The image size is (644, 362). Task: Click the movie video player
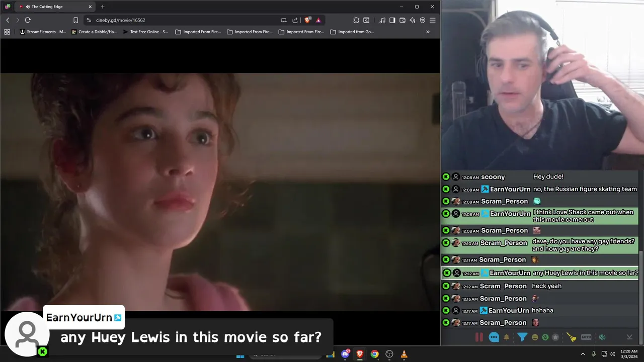click(220, 192)
